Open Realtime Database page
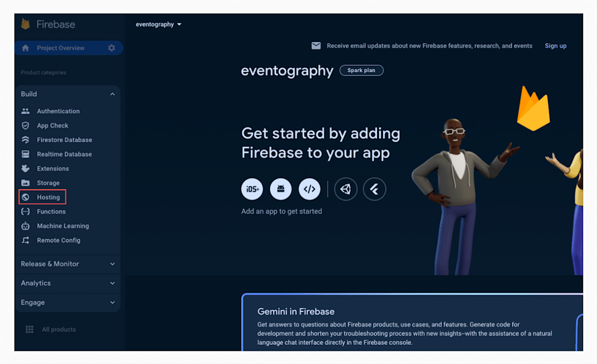The height and width of the screenshot is (364, 597). point(64,154)
